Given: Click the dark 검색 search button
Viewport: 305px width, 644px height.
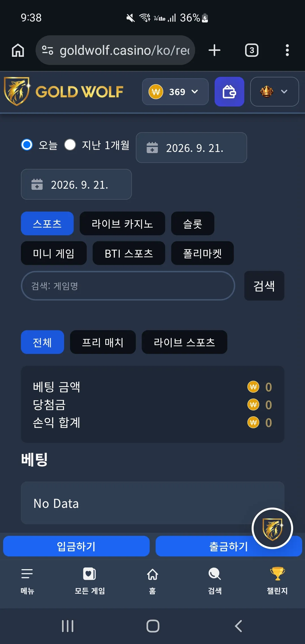Looking at the screenshot, I should pos(264,286).
